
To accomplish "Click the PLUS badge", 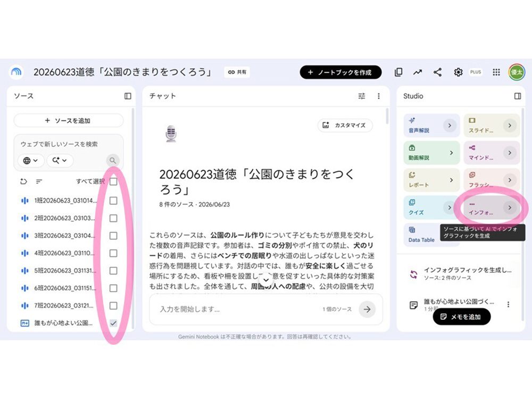I will [x=476, y=72].
